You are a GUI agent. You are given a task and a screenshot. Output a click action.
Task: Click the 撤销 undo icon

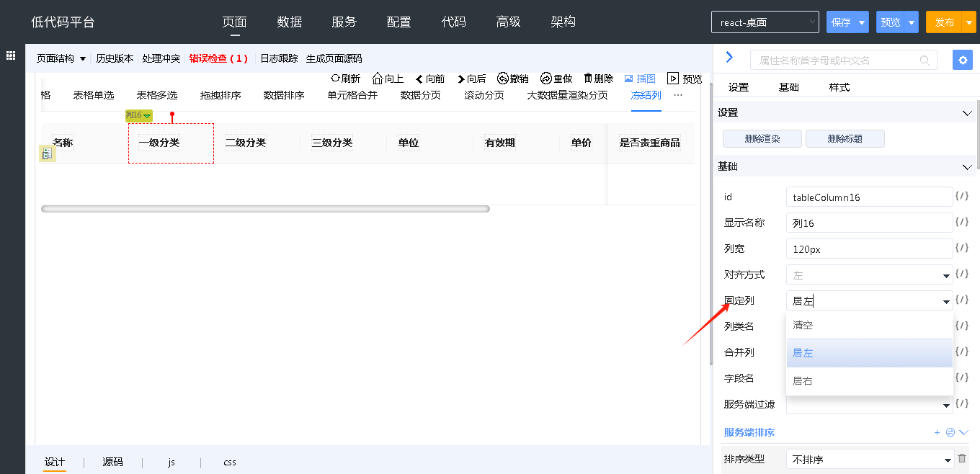pyautogui.click(x=503, y=79)
